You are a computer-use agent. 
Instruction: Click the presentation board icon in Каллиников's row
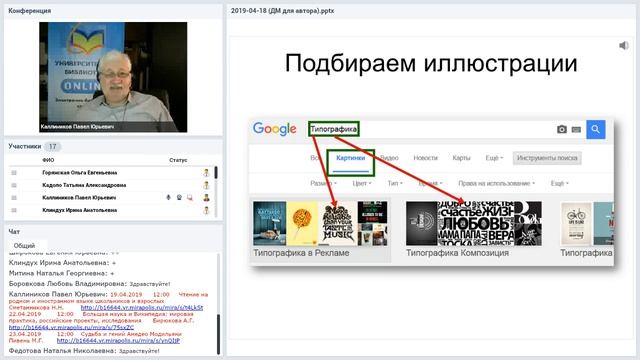pos(189,198)
